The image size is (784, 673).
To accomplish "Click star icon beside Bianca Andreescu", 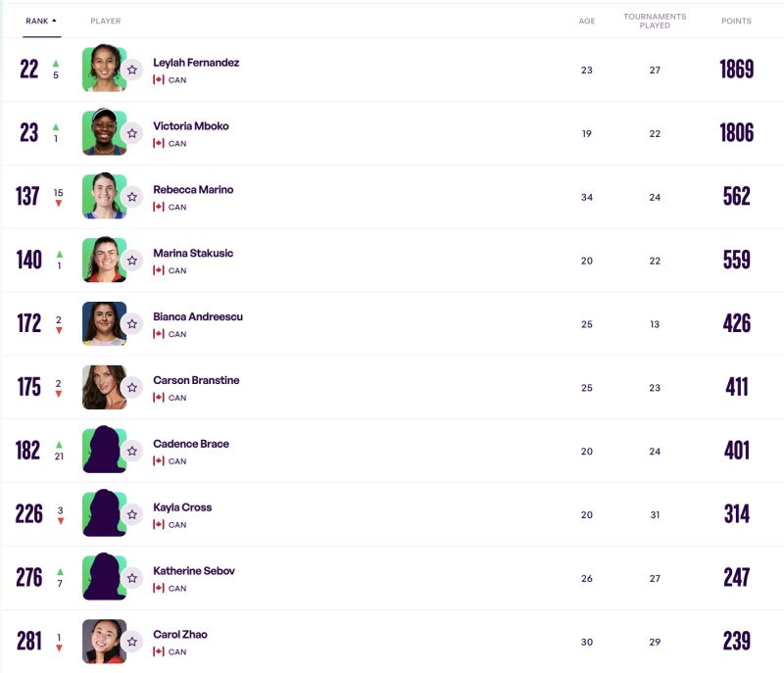I will (132, 324).
